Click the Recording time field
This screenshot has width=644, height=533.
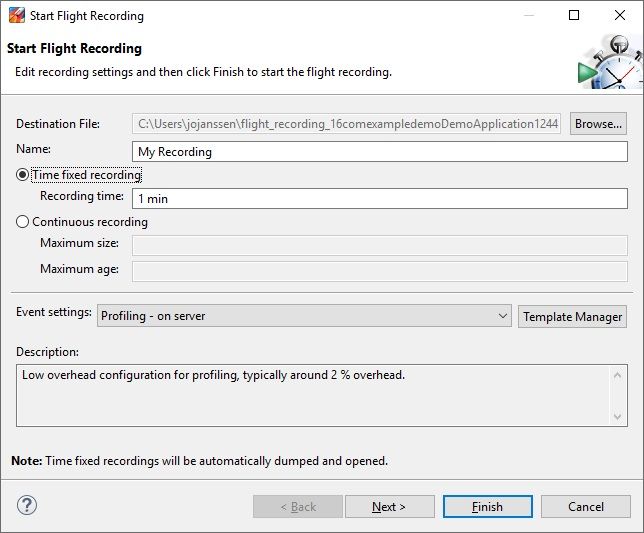coord(380,198)
